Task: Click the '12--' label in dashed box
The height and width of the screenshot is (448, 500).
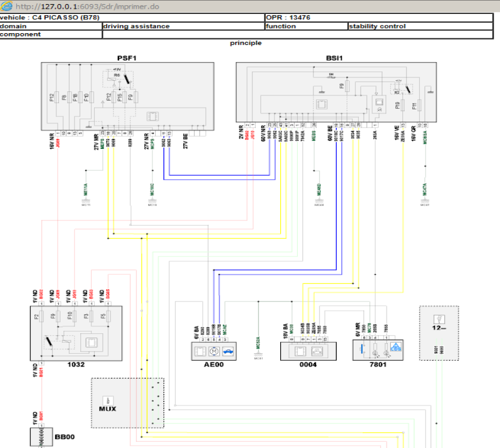Action: [x=439, y=328]
